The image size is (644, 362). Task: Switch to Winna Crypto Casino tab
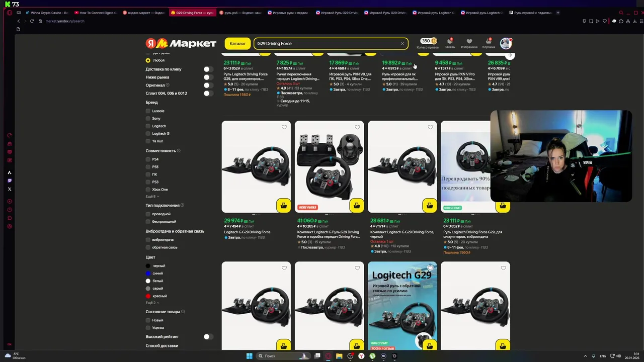point(47,13)
